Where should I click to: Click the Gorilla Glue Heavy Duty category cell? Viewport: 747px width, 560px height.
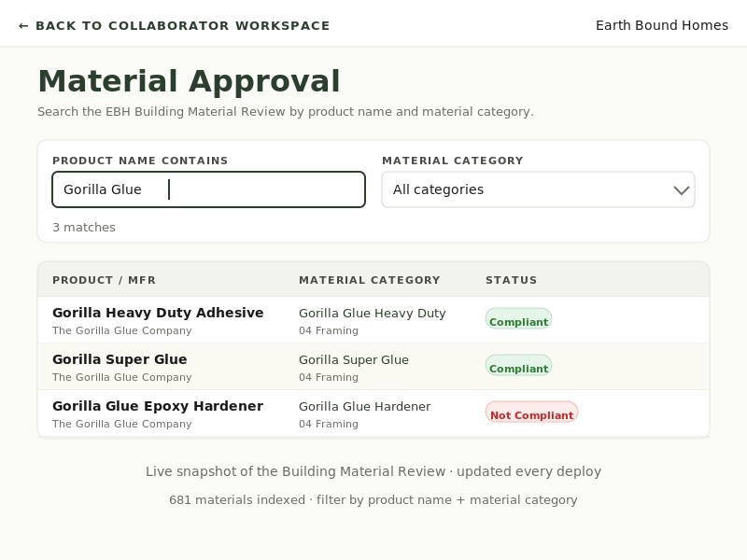click(372, 314)
